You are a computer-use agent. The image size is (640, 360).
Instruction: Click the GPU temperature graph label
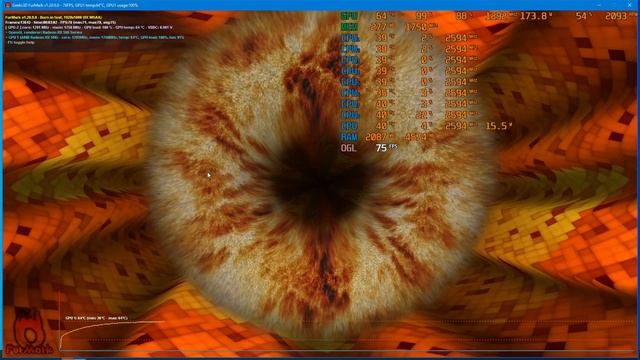tap(97, 318)
